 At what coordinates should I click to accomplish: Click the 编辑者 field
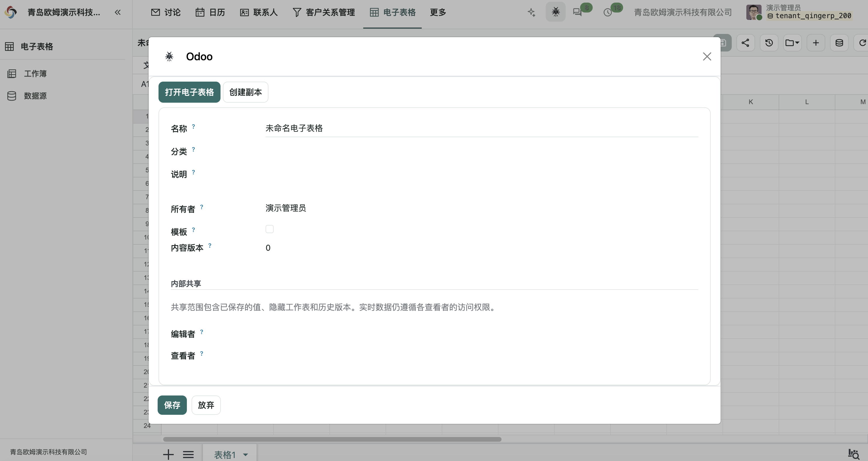481,334
